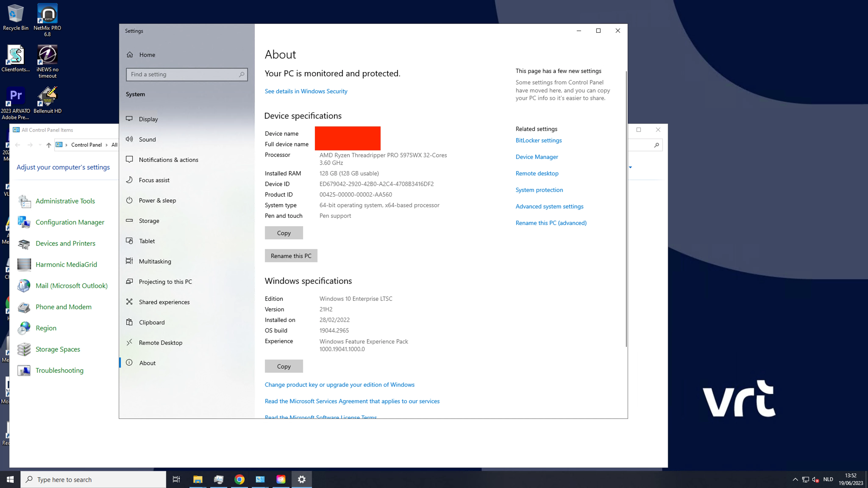
Task: Click the Home icon in Settings sidebar
Action: [130, 55]
